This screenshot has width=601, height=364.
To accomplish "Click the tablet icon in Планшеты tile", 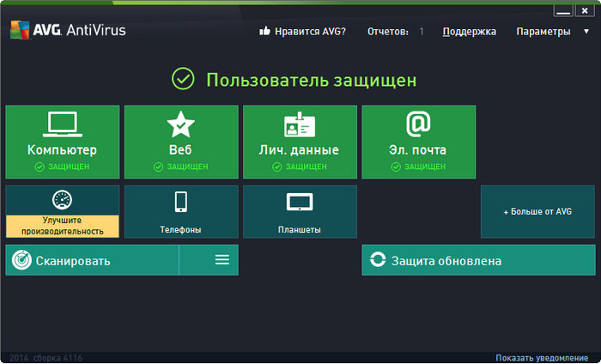I will tap(300, 202).
